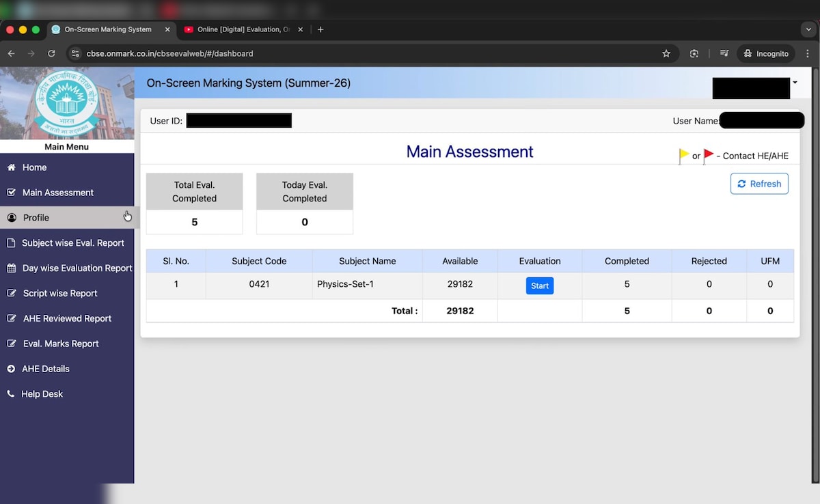Click the site information icon in address bar
The height and width of the screenshot is (504, 820).
76,53
